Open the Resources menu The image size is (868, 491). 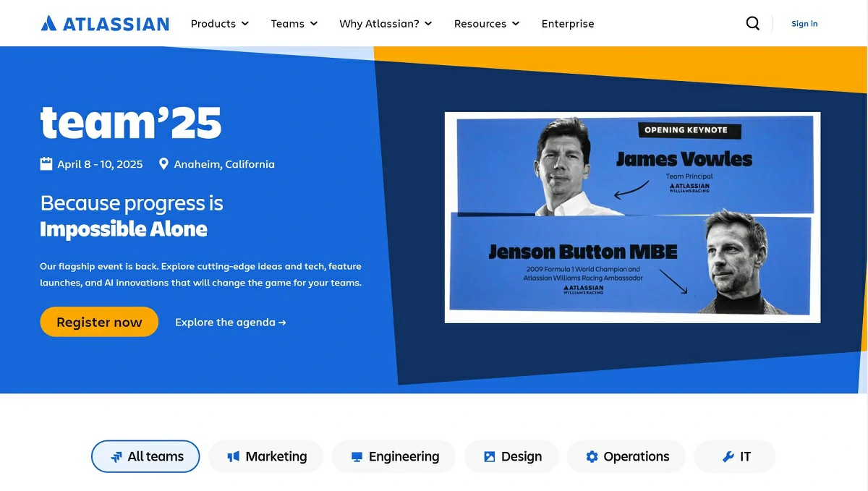click(x=487, y=24)
